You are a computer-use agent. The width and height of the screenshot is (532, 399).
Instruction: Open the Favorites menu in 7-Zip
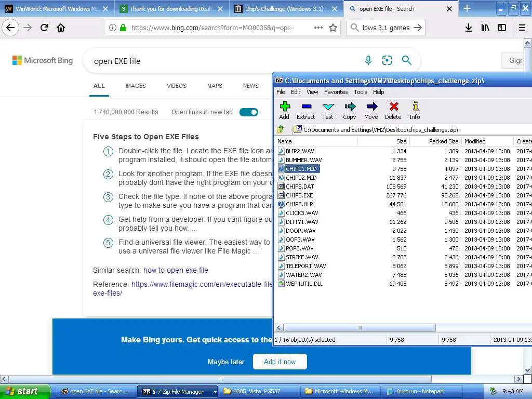pyautogui.click(x=336, y=92)
